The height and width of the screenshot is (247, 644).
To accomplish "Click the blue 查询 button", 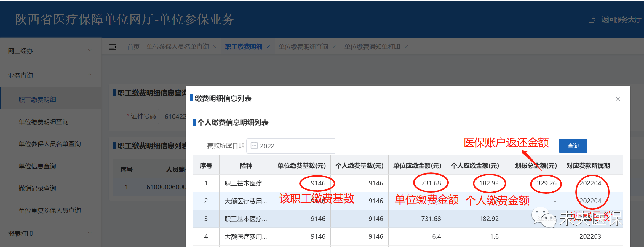I will [x=573, y=146].
